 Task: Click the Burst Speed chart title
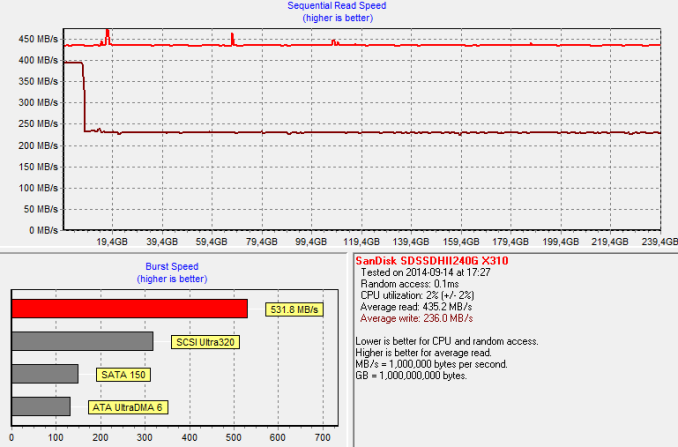172,266
